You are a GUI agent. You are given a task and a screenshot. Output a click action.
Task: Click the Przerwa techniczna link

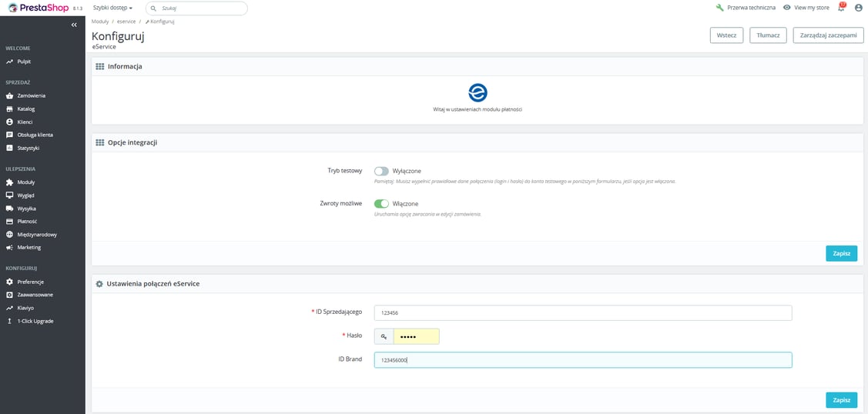click(751, 8)
